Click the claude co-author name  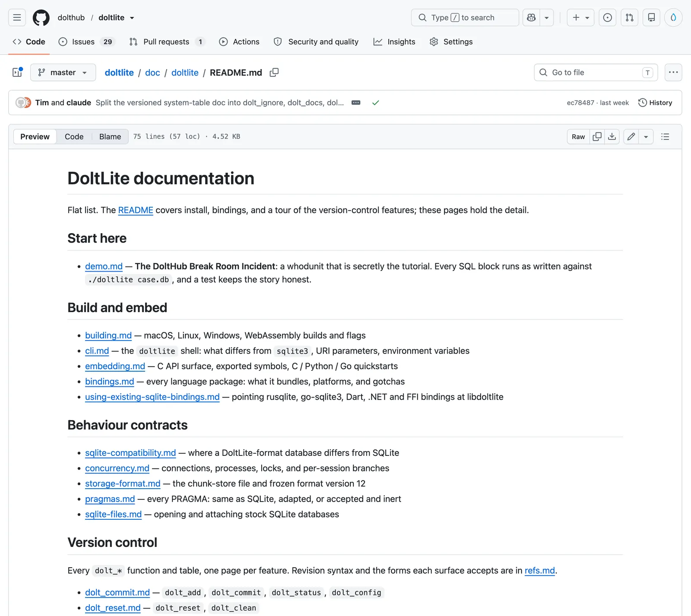click(79, 103)
